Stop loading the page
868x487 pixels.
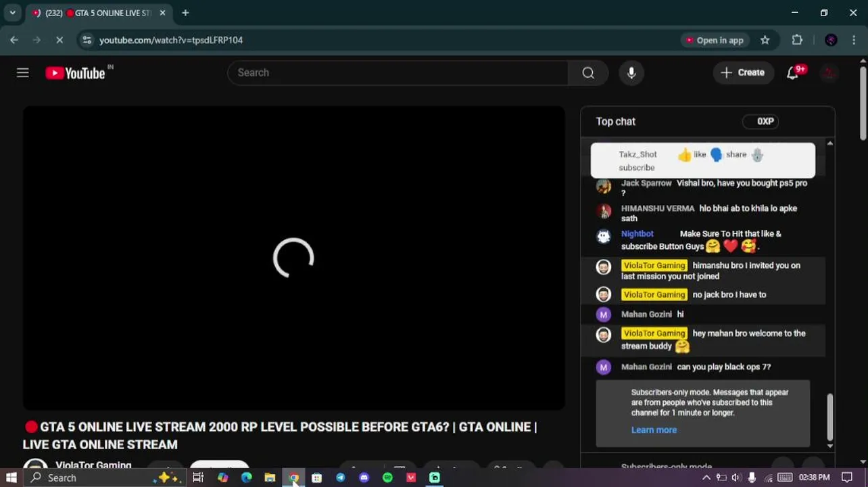coord(59,40)
